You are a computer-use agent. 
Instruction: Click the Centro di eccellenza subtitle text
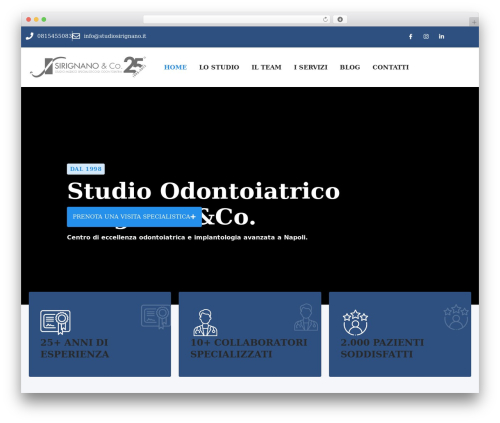(187, 237)
